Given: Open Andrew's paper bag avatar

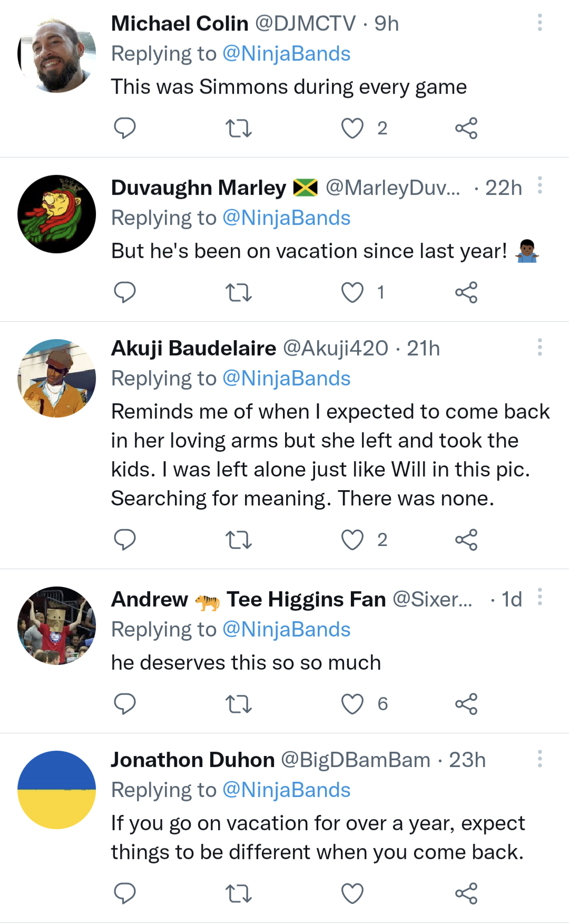Looking at the screenshot, I should pos(57,625).
